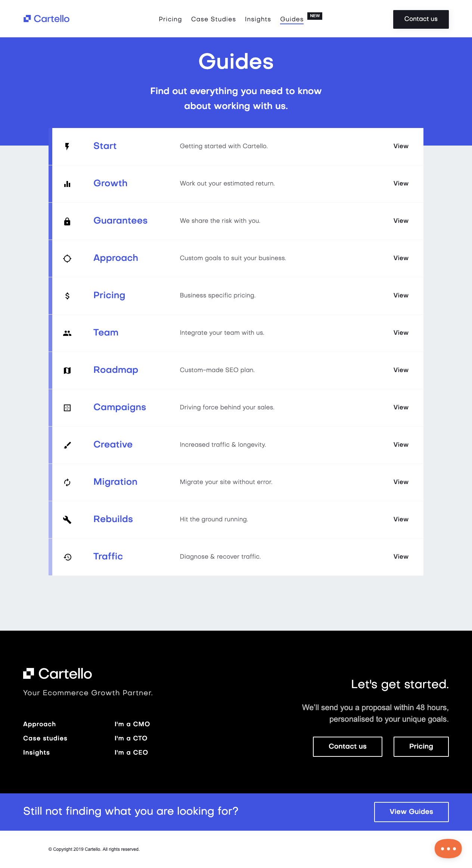Follow the I'm a CTO footer link
Viewport: 472px width, 868px height.
click(x=131, y=738)
